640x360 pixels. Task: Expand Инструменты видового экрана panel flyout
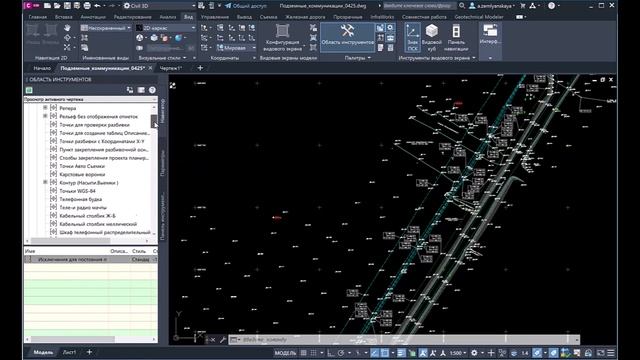437,58
